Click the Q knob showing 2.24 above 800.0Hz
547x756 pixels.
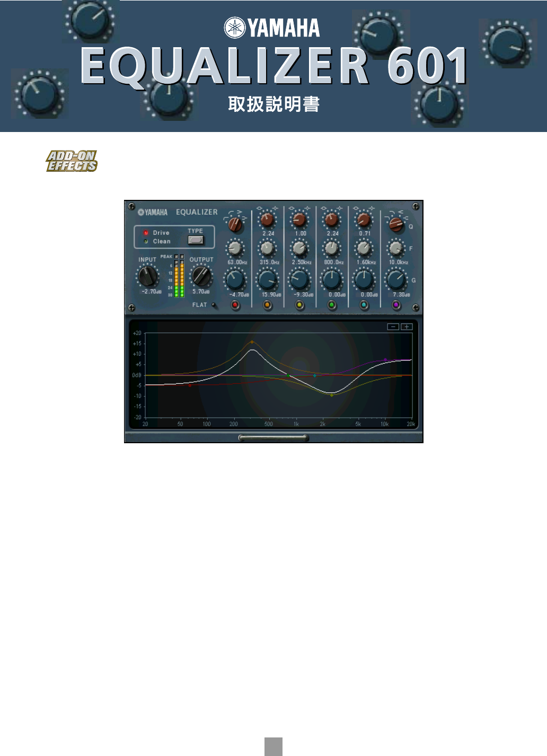(x=332, y=219)
